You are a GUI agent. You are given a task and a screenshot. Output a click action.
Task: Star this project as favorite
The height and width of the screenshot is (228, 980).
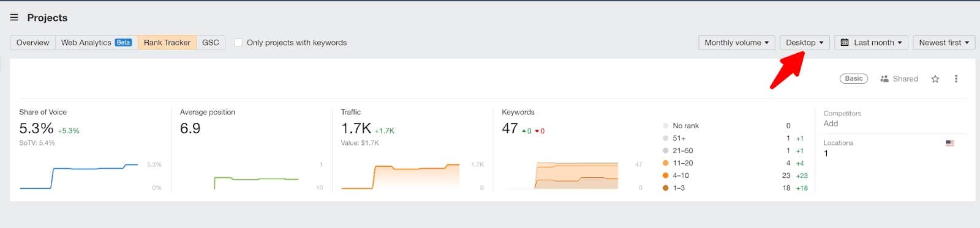tap(935, 79)
